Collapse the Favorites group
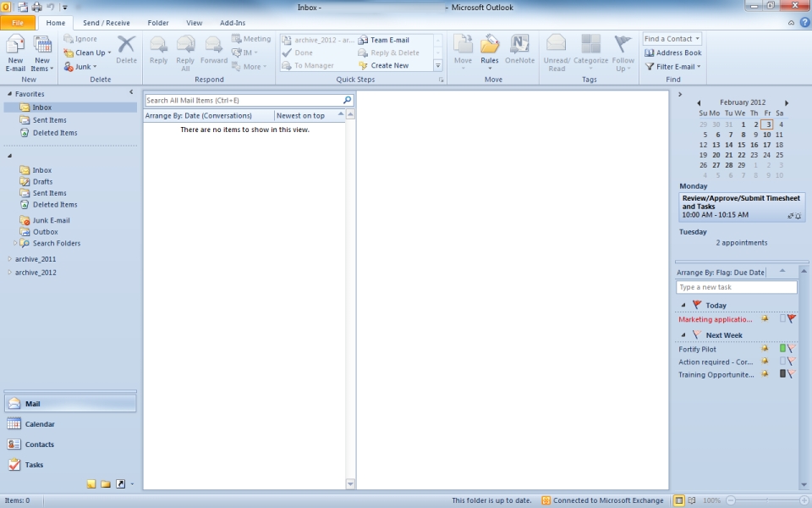 coord(10,94)
